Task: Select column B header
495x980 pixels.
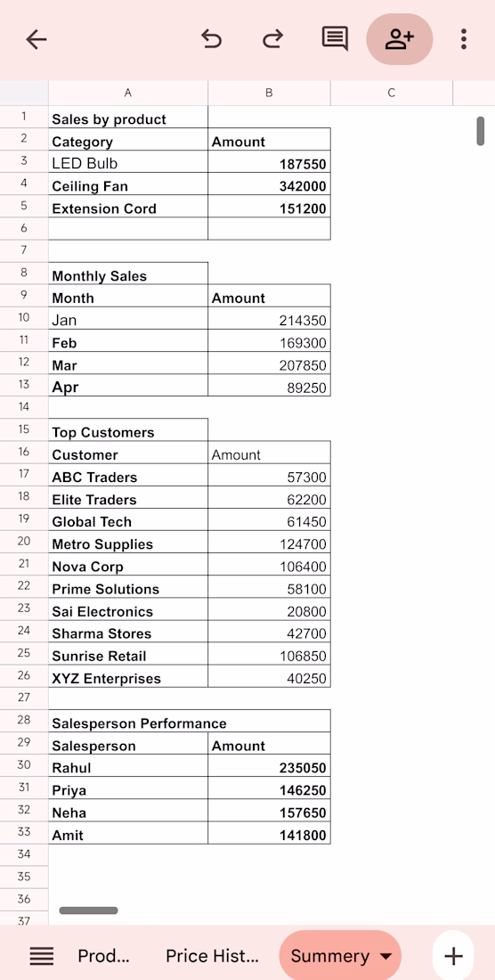Action: (269, 94)
